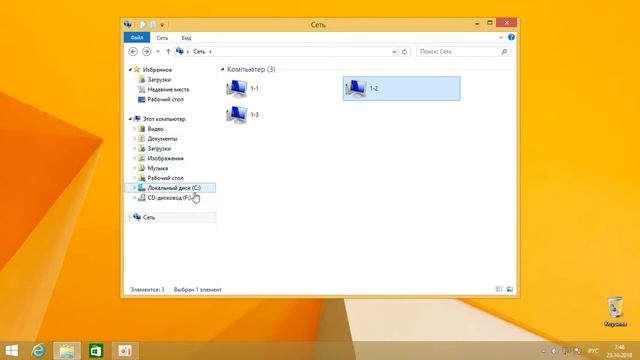Expand the Видео tree node

pos(134,129)
